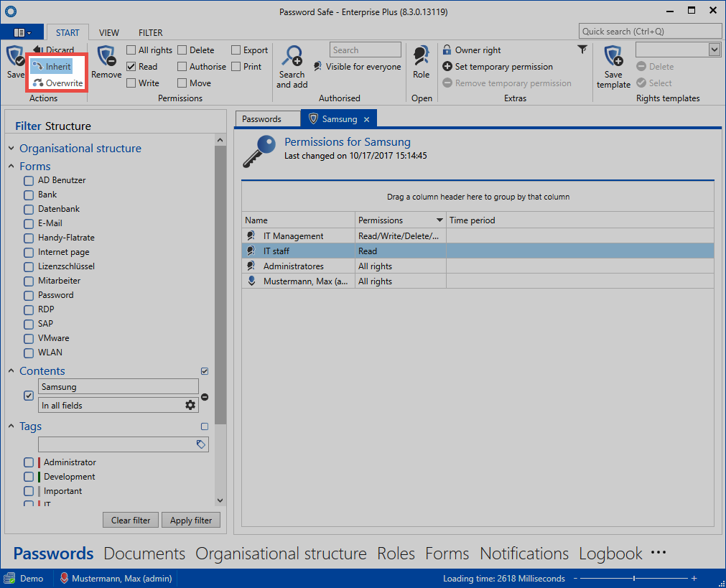
Task: Enable the Write permission checkbox
Action: coord(131,83)
